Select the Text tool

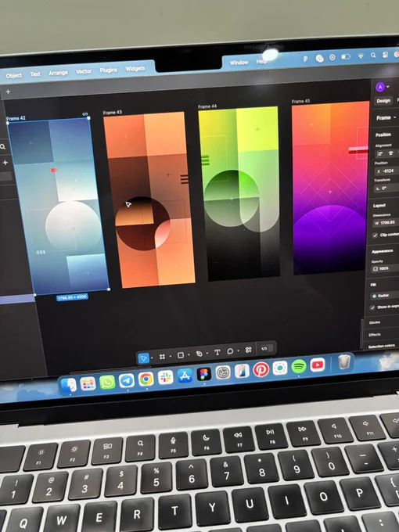click(x=217, y=353)
